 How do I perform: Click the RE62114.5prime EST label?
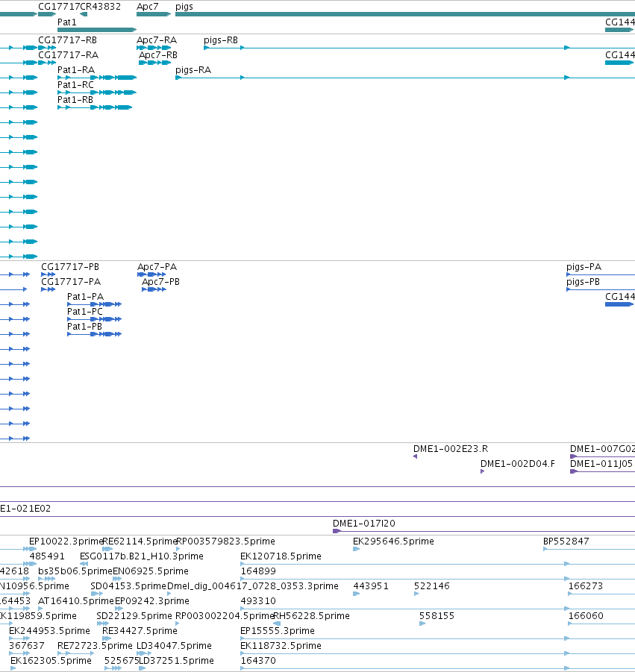(x=140, y=541)
